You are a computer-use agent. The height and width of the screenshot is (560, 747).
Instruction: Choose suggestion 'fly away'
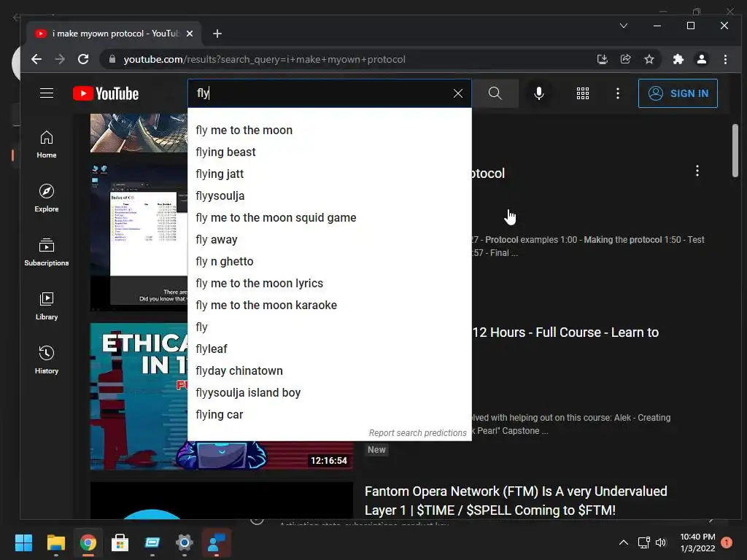pyautogui.click(x=330, y=239)
